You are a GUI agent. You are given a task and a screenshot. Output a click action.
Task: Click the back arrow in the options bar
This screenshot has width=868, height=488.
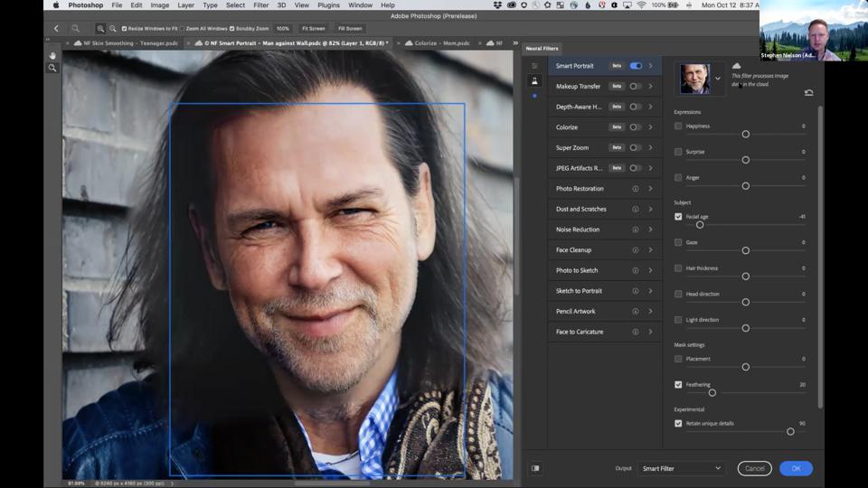click(56, 29)
